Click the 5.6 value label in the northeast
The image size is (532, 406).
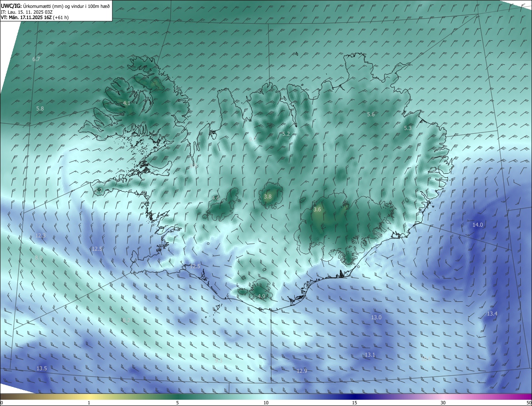point(371,115)
